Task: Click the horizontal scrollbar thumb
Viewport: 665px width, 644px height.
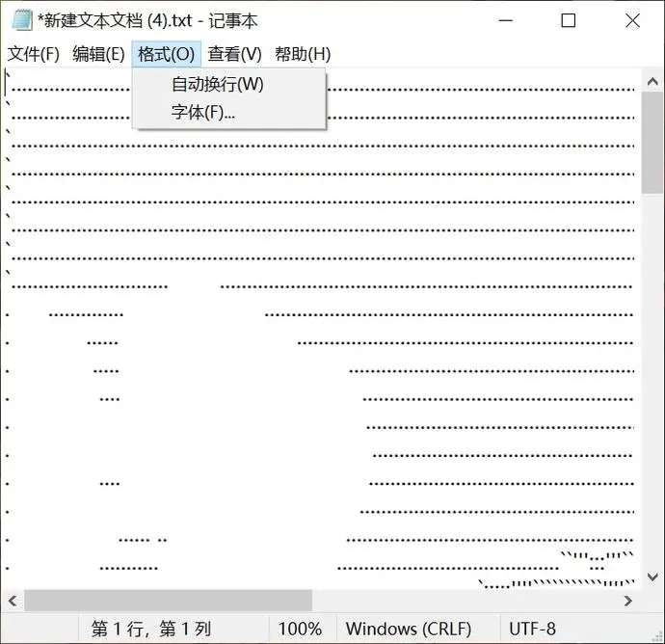Action: pyautogui.click(x=169, y=601)
